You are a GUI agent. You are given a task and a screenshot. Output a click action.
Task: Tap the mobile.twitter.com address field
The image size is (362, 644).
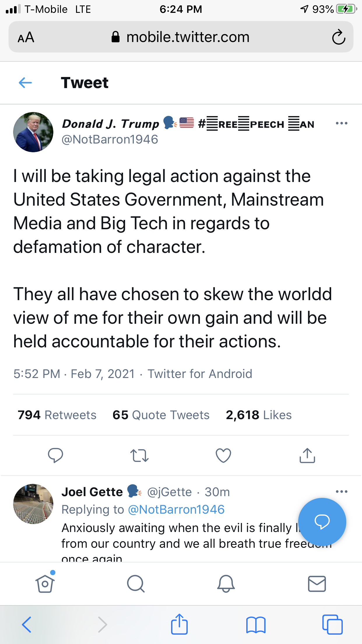tap(181, 37)
